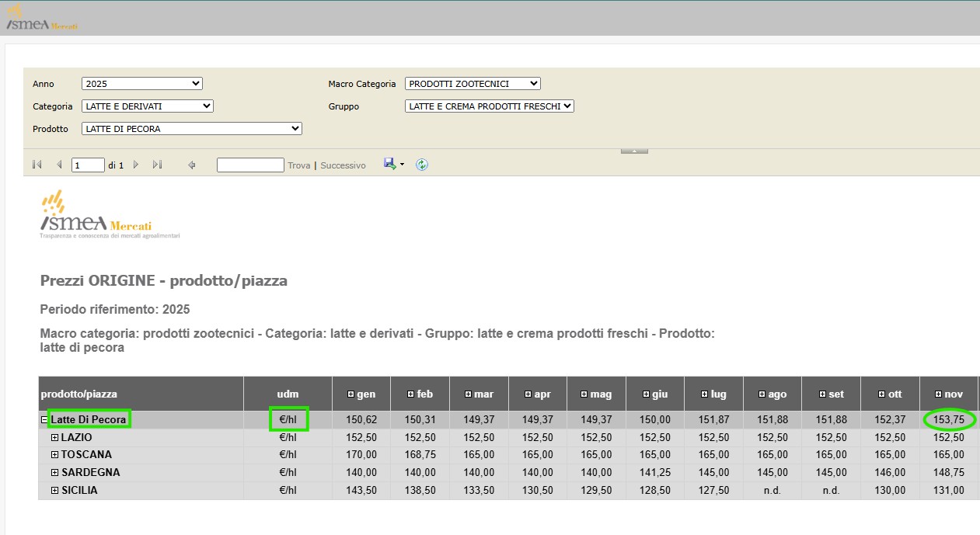
Task: Select SARDEGNA nov value 148,75
Action: click(x=949, y=473)
